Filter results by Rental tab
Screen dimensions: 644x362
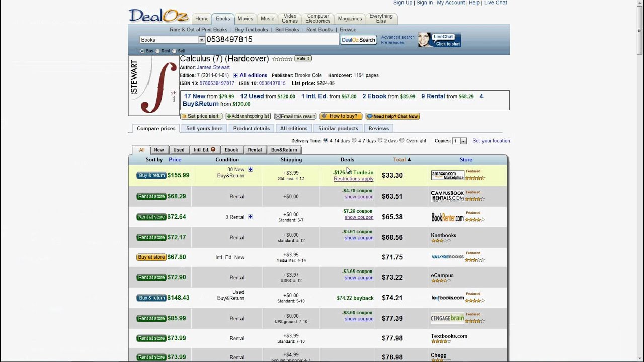coord(255,150)
